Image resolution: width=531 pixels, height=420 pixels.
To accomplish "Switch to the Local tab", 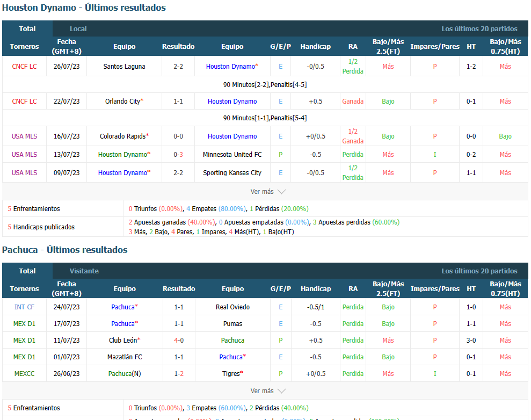I will pyautogui.click(x=78, y=29).
